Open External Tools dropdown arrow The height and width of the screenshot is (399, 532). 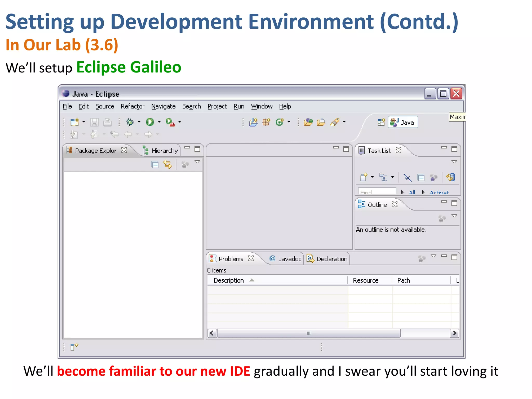(x=179, y=122)
